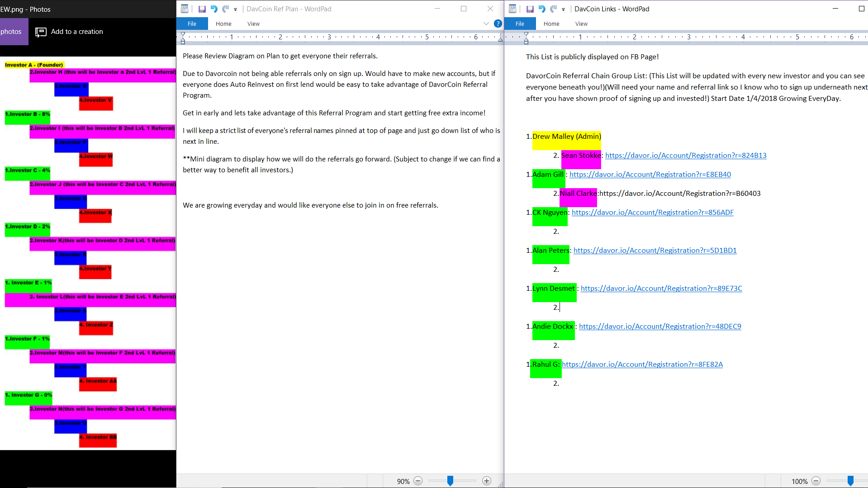Click Investor A (Founder) label in diagram
868x488 pixels.
click(34, 65)
